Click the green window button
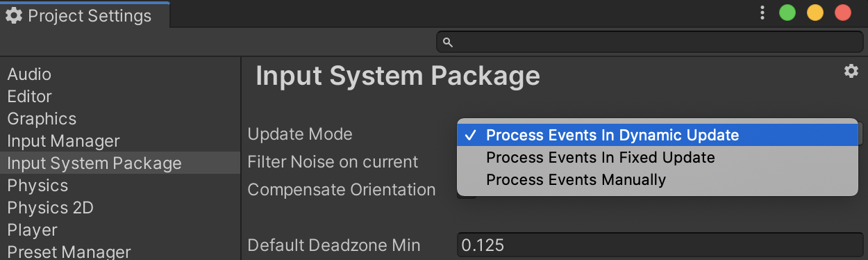Viewport: 868px width, 260px height. pyautogui.click(x=787, y=13)
